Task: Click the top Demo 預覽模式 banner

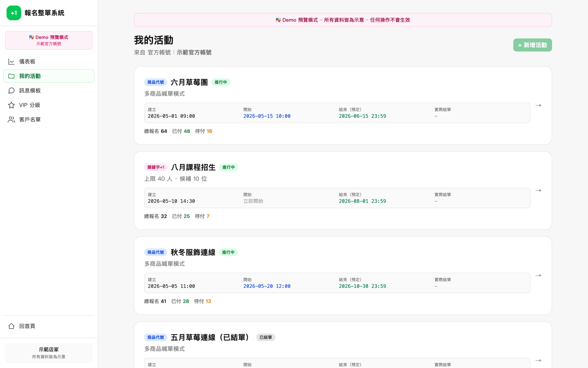Action: click(x=343, y=20)
